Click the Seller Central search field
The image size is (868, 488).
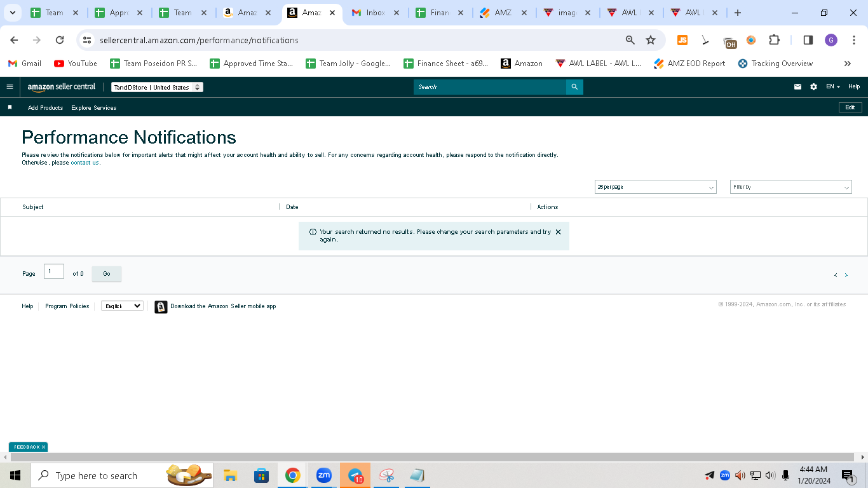490,87
